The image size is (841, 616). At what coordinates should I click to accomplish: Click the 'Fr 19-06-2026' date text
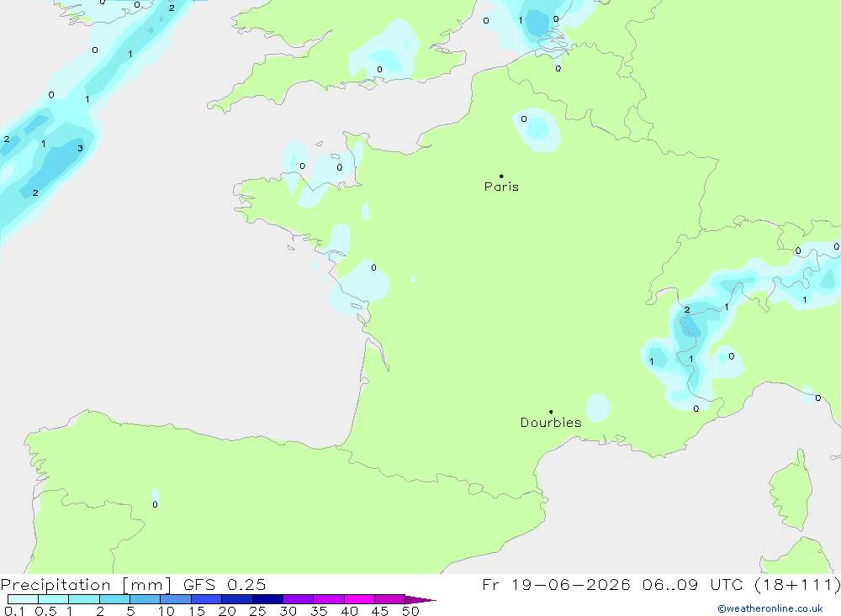(x=556, y=585)
